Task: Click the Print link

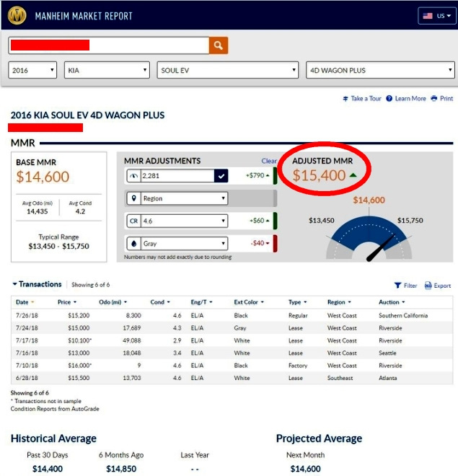Action: [446, 98]
